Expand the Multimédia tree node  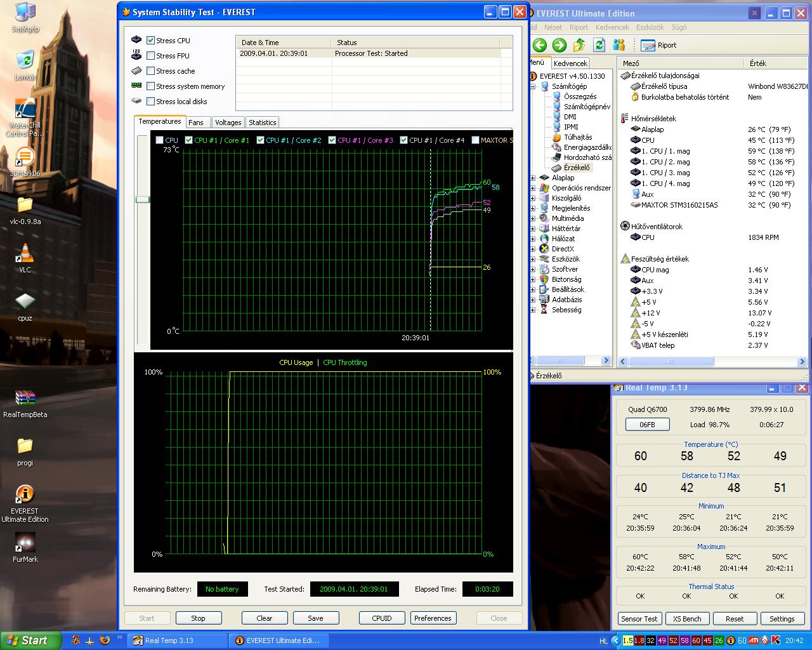pos(534,218)
